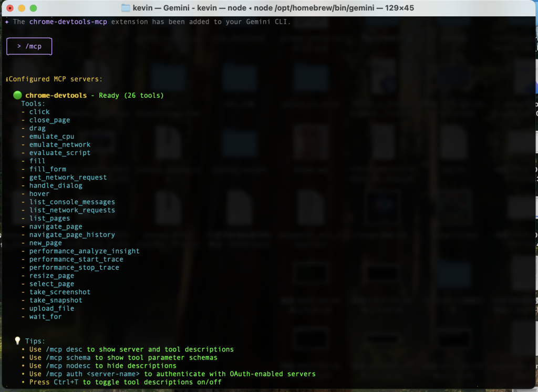
Task: Select the 'wait_for' tool entry
Action: [x=45, y=317]
